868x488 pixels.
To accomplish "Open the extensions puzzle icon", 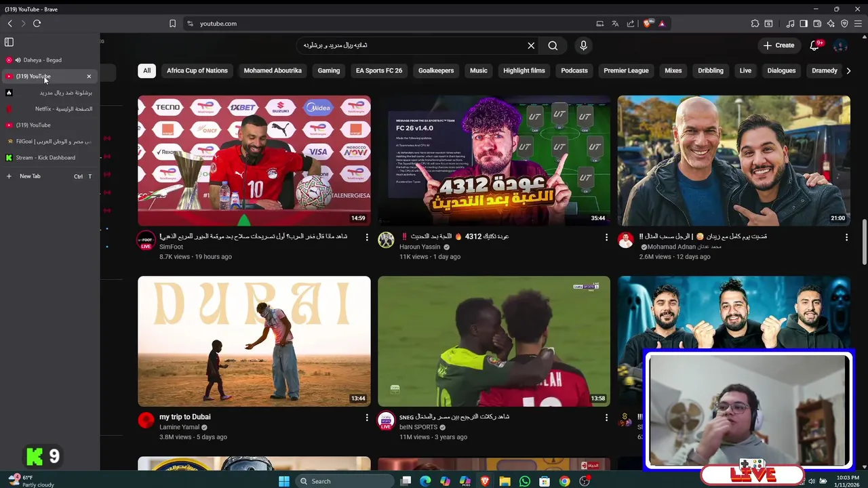I will click(x=755, y=23).
